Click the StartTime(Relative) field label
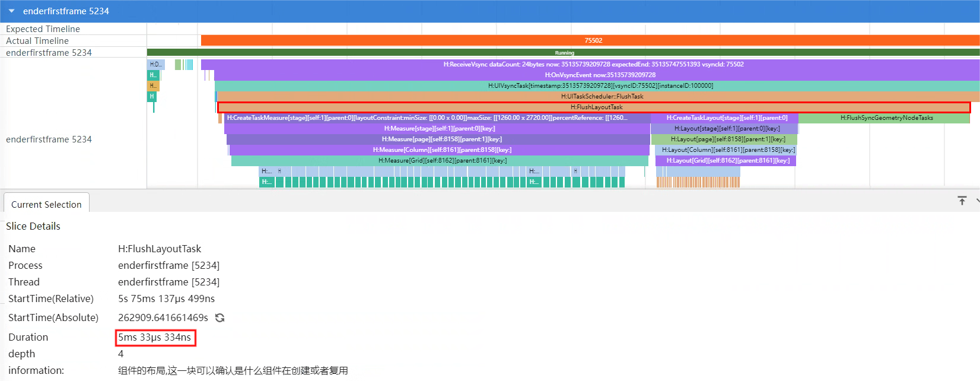The width and height of the screenshot is (980, 381). tap(51, 299)
